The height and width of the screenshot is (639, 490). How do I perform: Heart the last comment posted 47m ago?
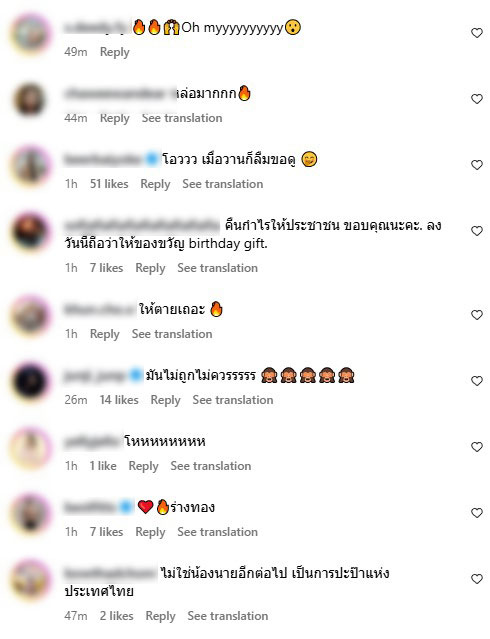pyautogui.click(x=477, y=579)
